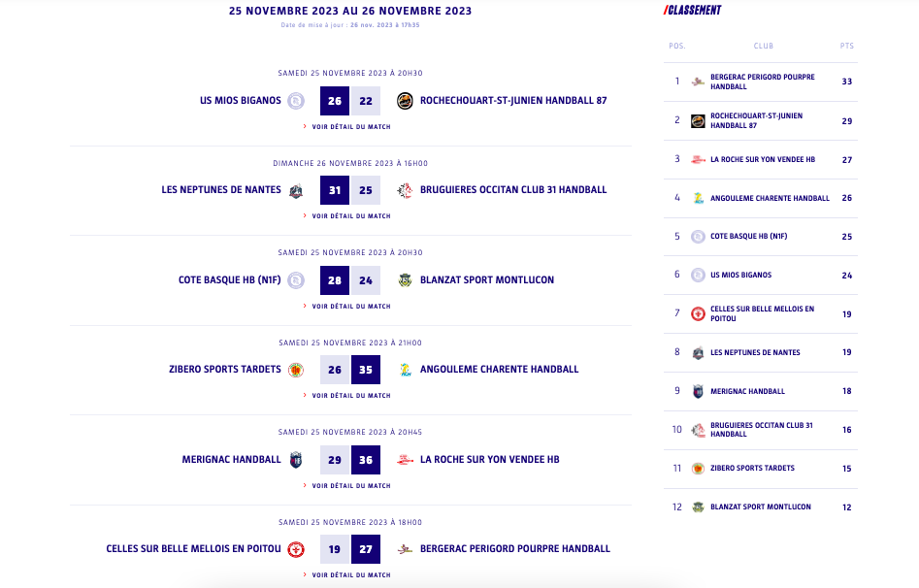Expand match details for US Mios Biganos game

coord(350,127)
